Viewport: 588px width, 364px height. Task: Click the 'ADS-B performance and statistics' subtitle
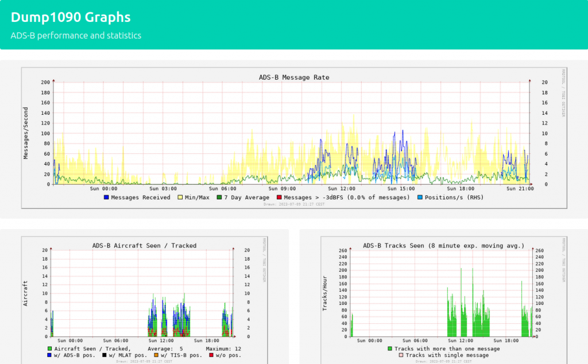coord(76,35)
